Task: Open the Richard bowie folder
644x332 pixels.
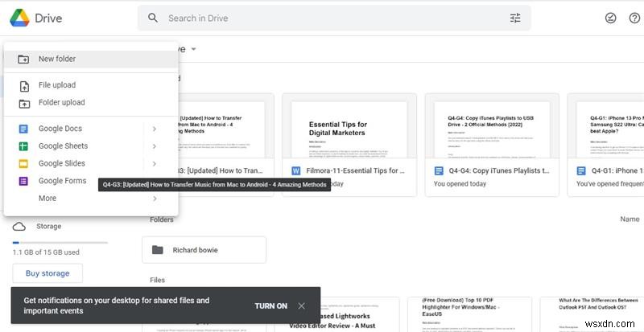Action: 204,250
